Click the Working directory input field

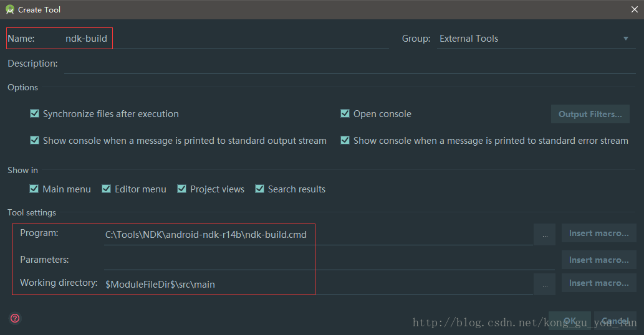319,284
